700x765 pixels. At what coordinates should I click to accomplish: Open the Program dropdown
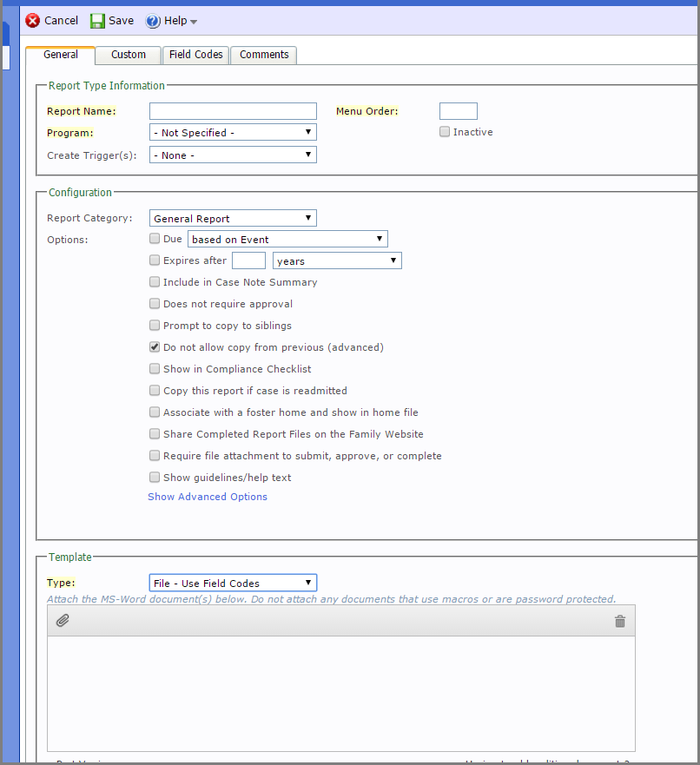233,132
